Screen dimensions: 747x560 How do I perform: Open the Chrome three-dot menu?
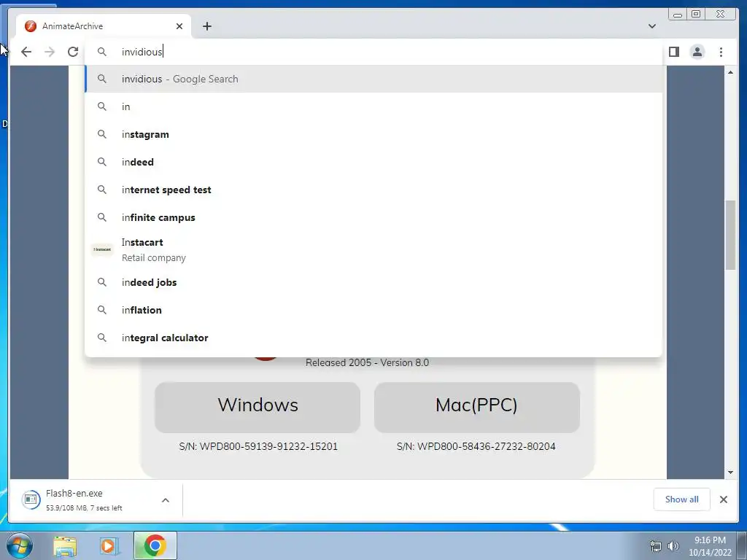tap(721, 52)
